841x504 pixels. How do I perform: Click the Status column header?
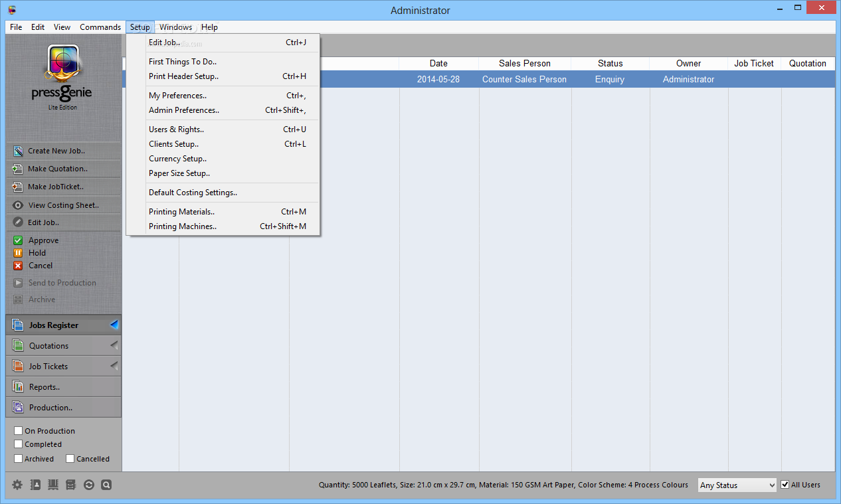coord(610,64)
